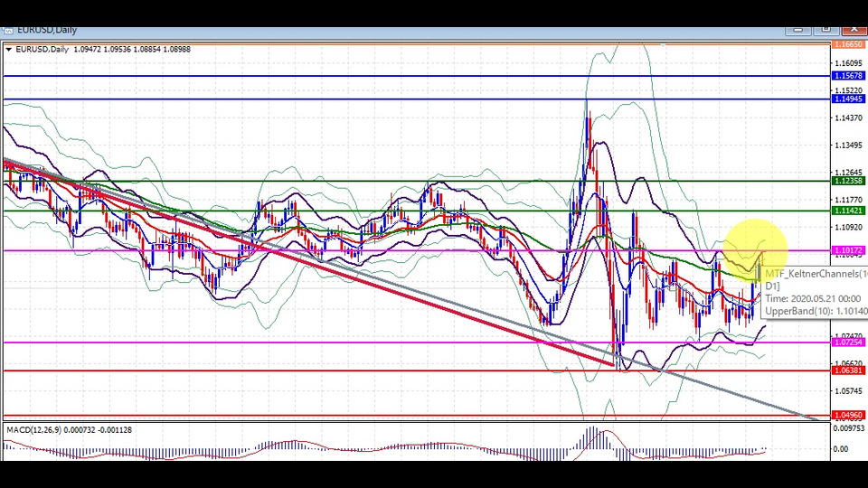Click the 1.15220 price scale value
The image size is (868, 488).
(x=848, y=90)
